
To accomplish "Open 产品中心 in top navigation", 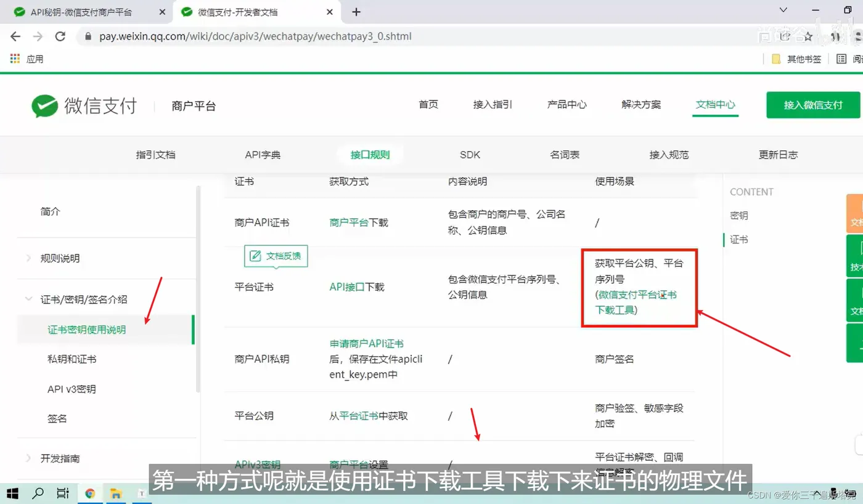I will coord(567,105).
